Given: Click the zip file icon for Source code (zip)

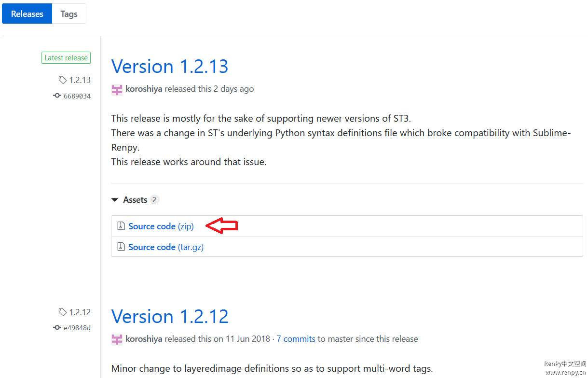Looking at the screenshot, I should pos(121,226).
